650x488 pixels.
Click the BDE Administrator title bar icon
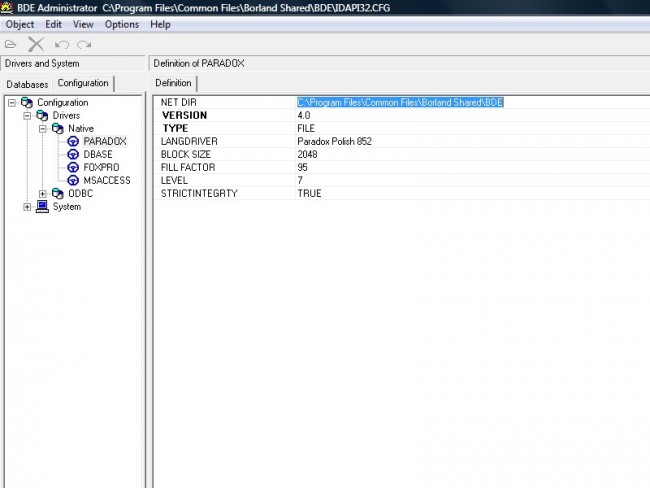coord(7,7)
